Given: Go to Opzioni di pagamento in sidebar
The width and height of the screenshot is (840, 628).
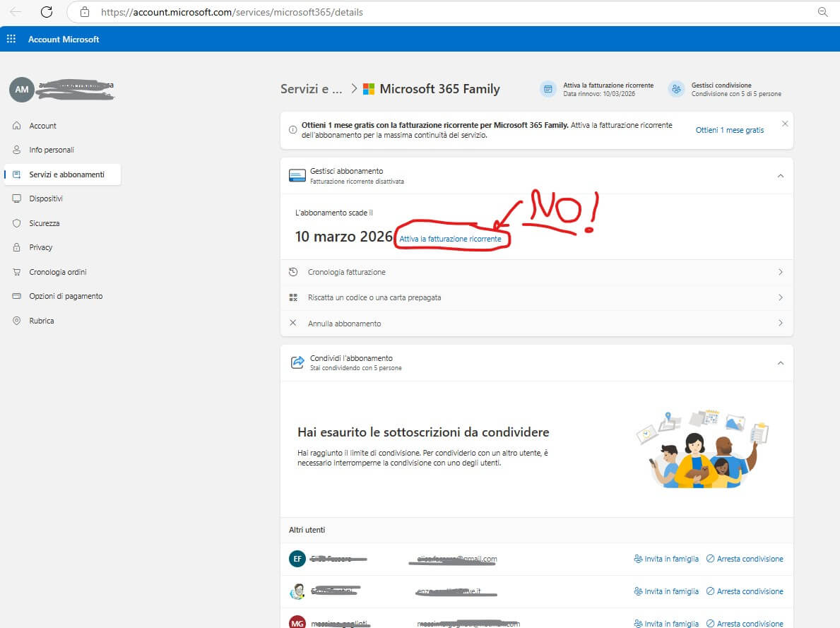Looking at the screenshot, I should pyautogui.click(x=66, y=296).
